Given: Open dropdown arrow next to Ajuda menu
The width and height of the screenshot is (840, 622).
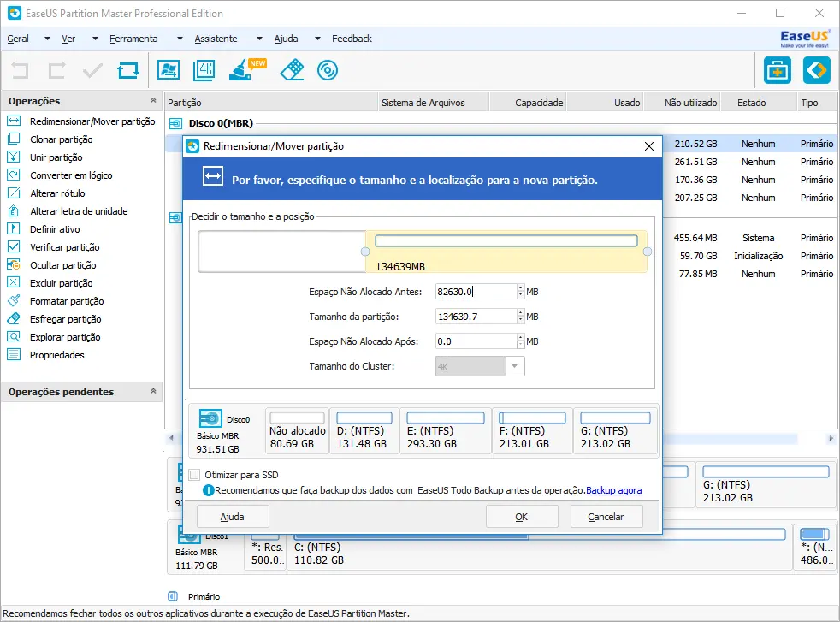Looking at the screenshot, I should (x=317, y=39).
